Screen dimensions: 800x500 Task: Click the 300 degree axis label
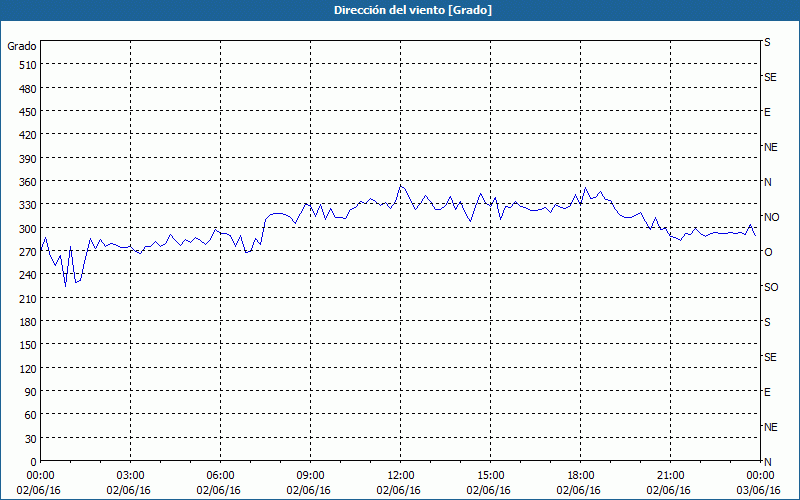(x=28, y=229)
